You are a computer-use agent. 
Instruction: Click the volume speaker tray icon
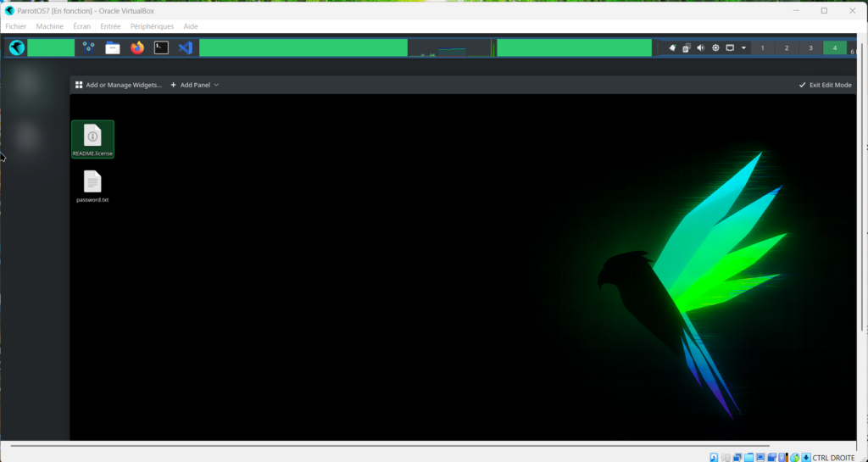701,48
